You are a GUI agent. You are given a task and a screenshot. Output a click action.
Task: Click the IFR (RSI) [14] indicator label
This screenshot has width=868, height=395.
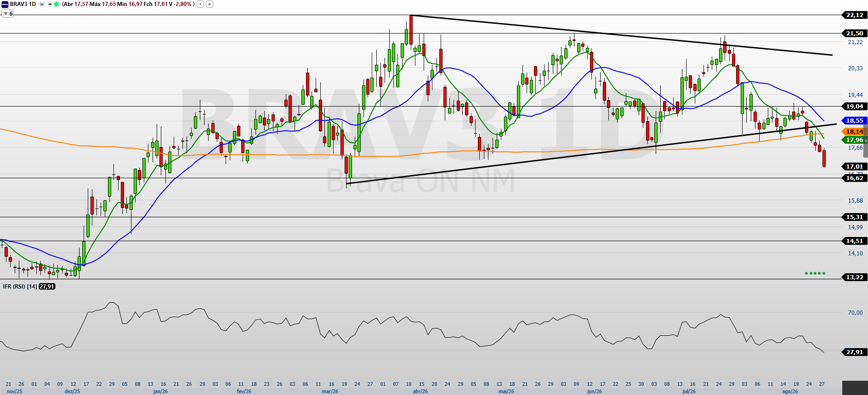(20, 287)
